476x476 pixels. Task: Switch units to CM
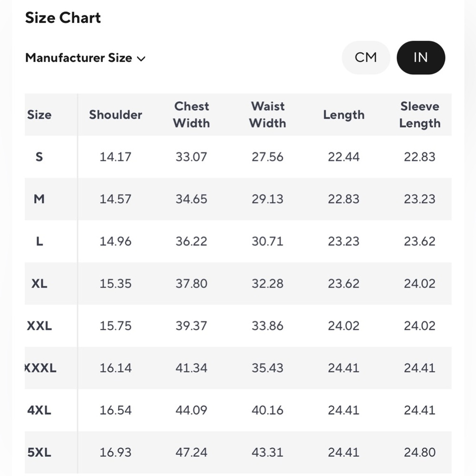(366, 58)
